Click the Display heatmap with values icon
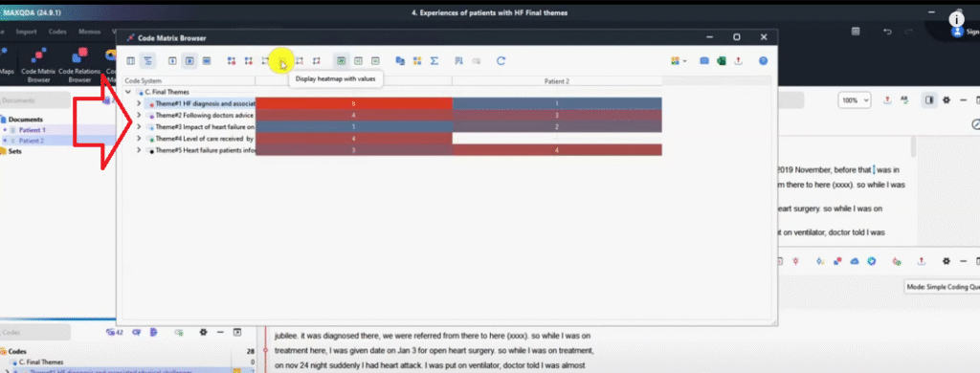 [x=282, y=61]
